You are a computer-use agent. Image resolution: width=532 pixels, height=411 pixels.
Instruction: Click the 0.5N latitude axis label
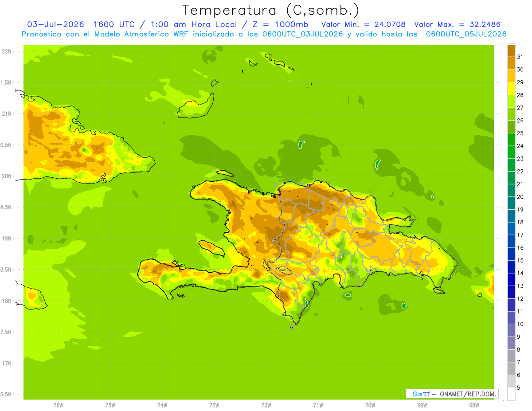(x=6, y=145)
